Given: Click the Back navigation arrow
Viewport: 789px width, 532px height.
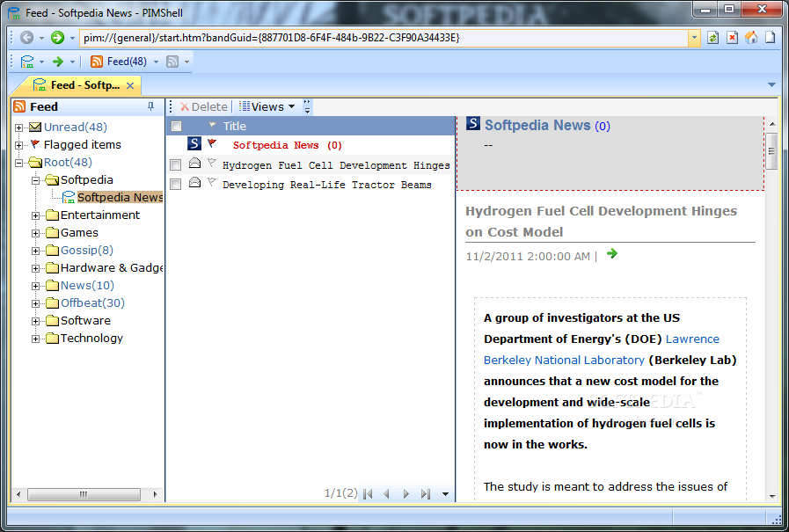Looking at the screenshot, I should (26, 38).
